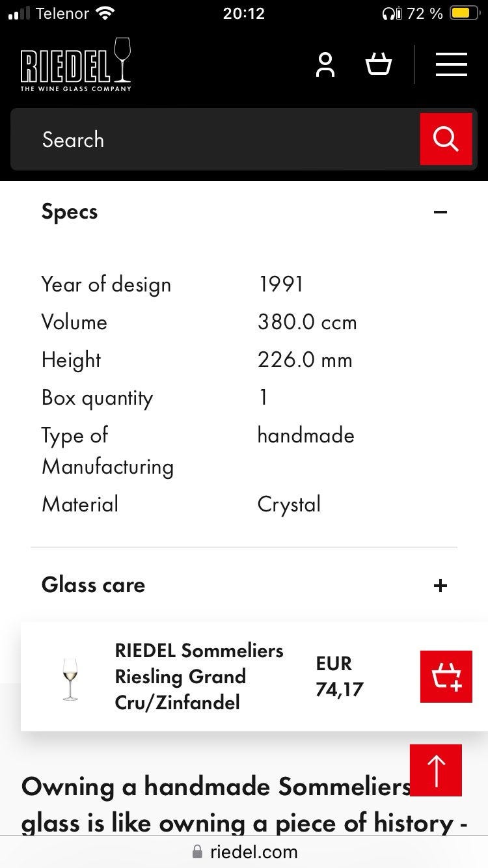
Task: Open the hamburger menu
Action: click(452, 65)
